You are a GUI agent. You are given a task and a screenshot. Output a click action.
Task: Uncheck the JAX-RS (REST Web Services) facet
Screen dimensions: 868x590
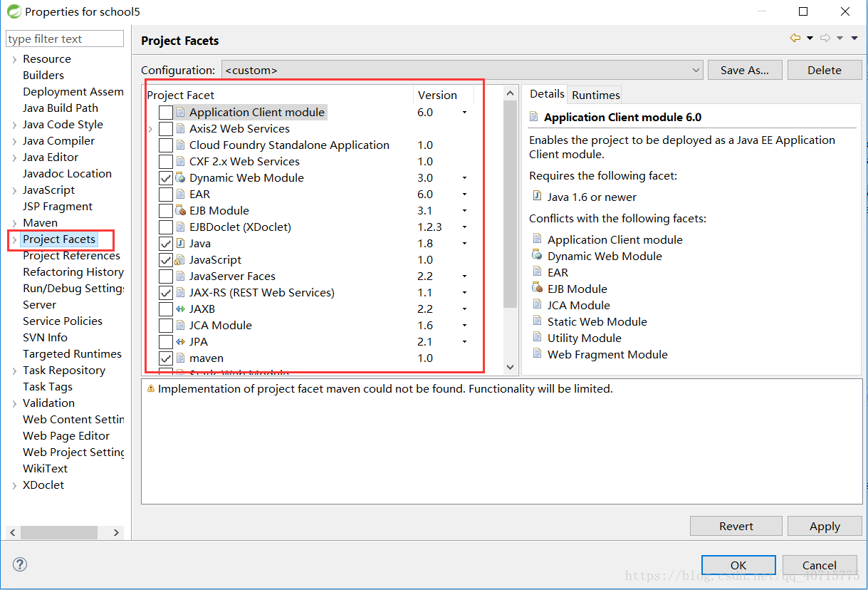click(165, 292)
